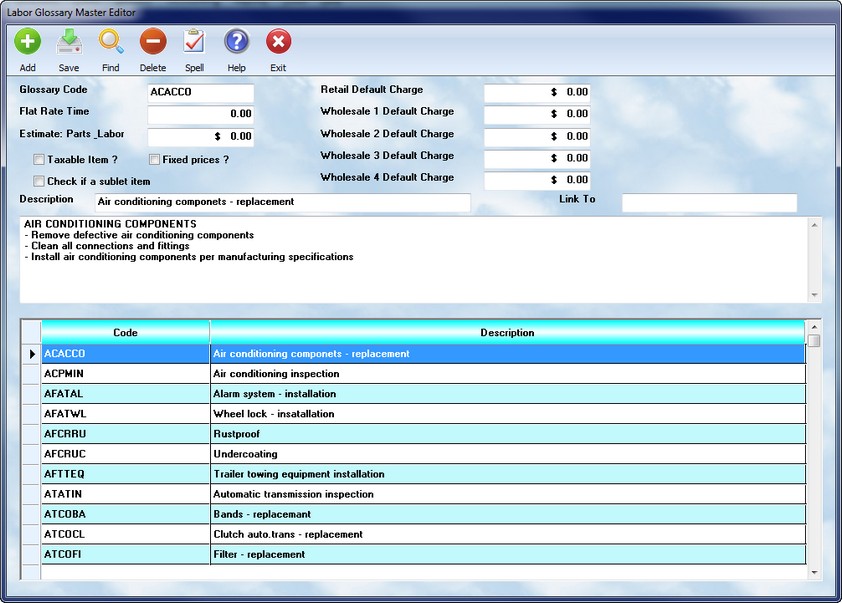Open Help with the question mark icon
This screenshot has width=842, height=603.
[x=236, y=42]
